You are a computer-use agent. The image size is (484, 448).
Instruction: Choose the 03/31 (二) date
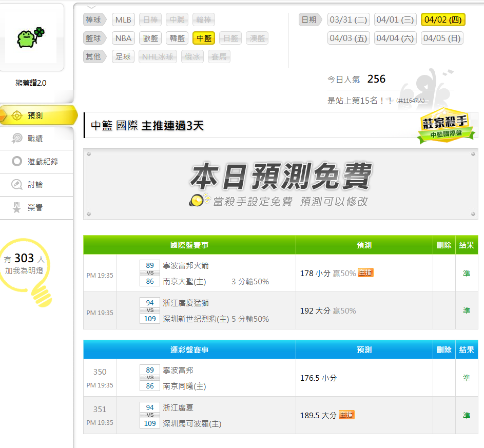pos(349,20)
